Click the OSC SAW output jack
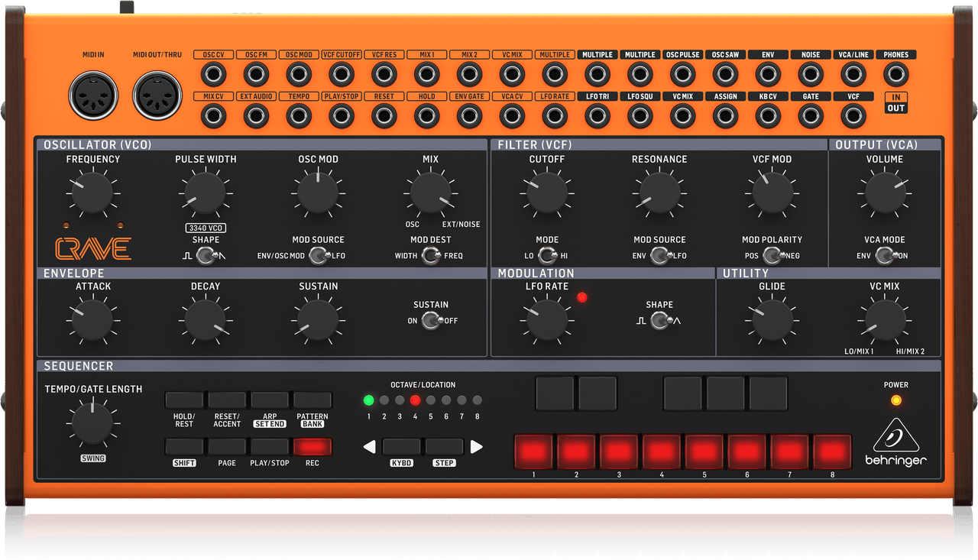This screenshot has width=978, height=560. click(x=726, y=74)
